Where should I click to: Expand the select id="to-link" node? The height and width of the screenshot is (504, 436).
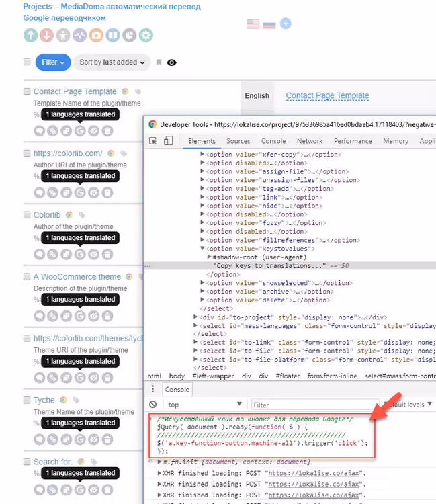pyautogui.click(x=195, y=342)
